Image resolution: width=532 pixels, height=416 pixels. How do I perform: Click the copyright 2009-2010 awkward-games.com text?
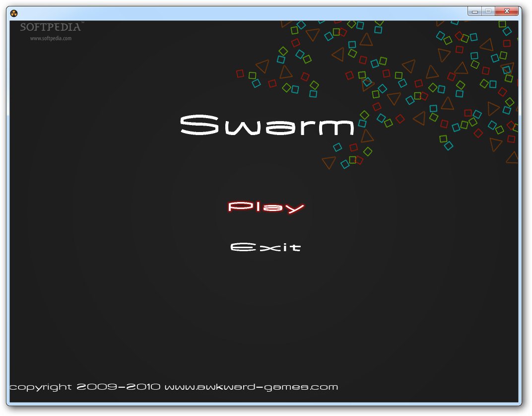click(174, 387)
